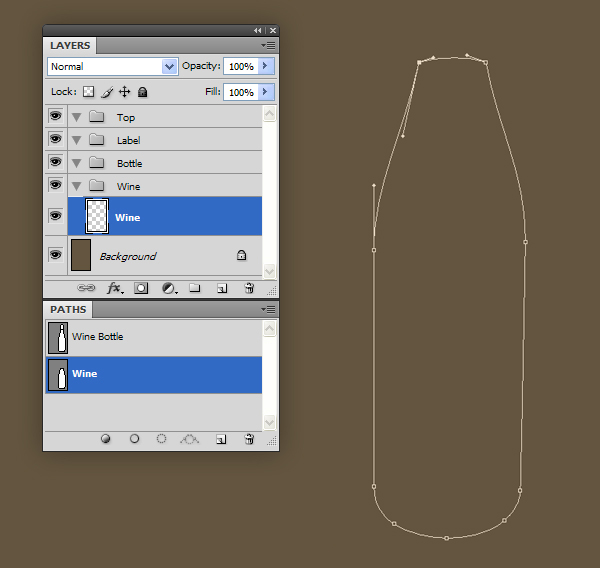
Task: Open the Add layer style fx menu
Action: coord(115,288)
